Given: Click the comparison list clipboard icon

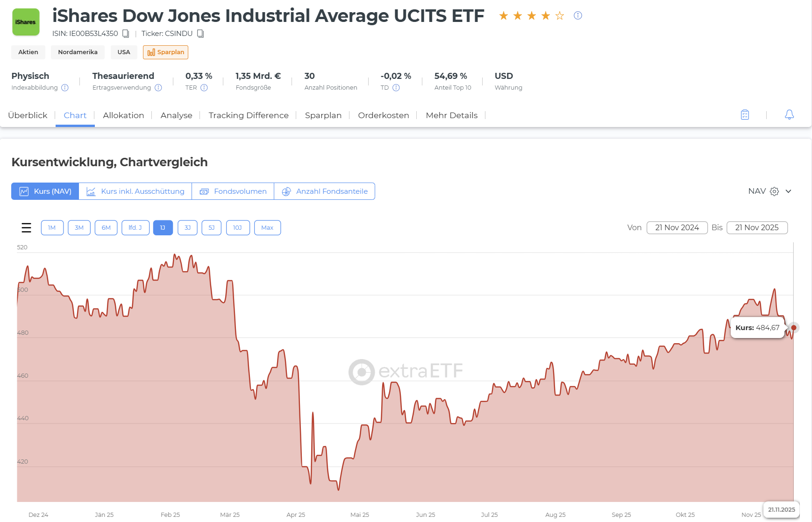Looking at the screenshot, I should pyautogui.click(x=745, y=115).
